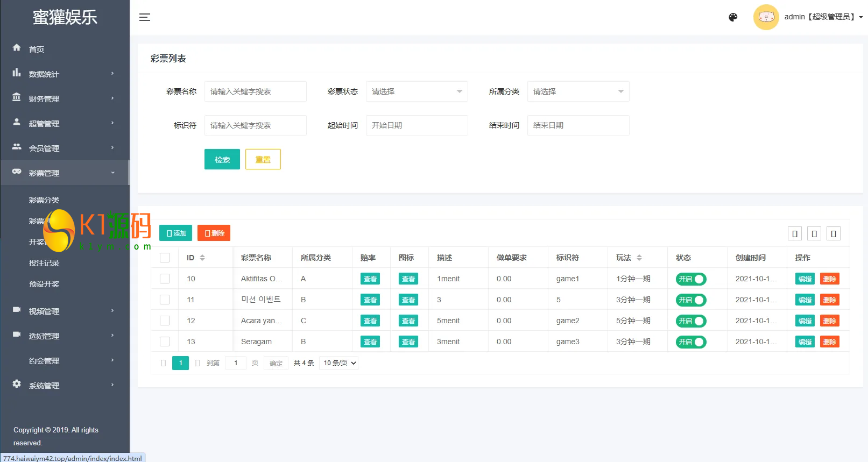
Task: Click the last table toolbar icon on the right
Action: click(x=834, y=233)
